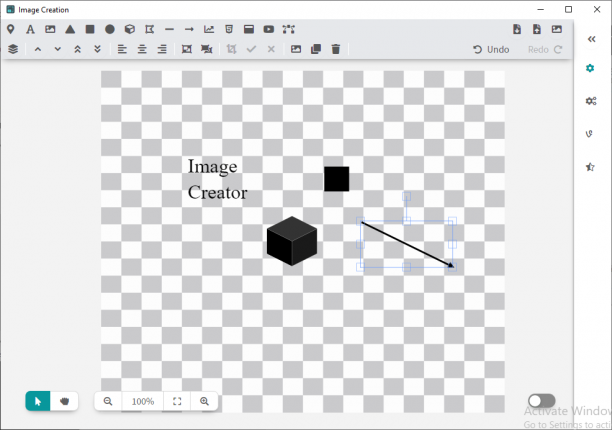The image size is (612, 430).
Task: Click the import file icon
Action: (517, 29)
